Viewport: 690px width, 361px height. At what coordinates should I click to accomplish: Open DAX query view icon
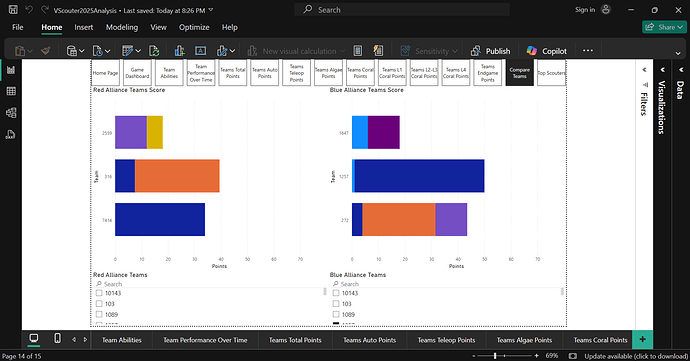click(11, 134)
